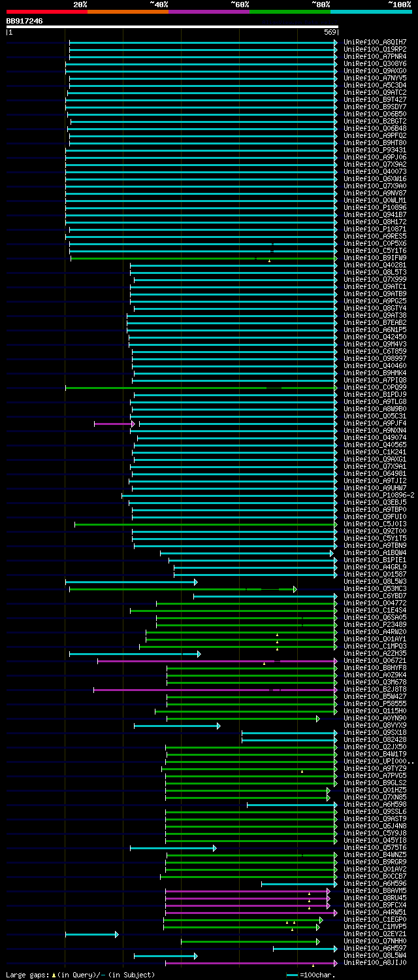The width and height of the screenshot is (418, 980).
Task: Select the UniRef100_Q40281 label
Action: pos(375,265)
